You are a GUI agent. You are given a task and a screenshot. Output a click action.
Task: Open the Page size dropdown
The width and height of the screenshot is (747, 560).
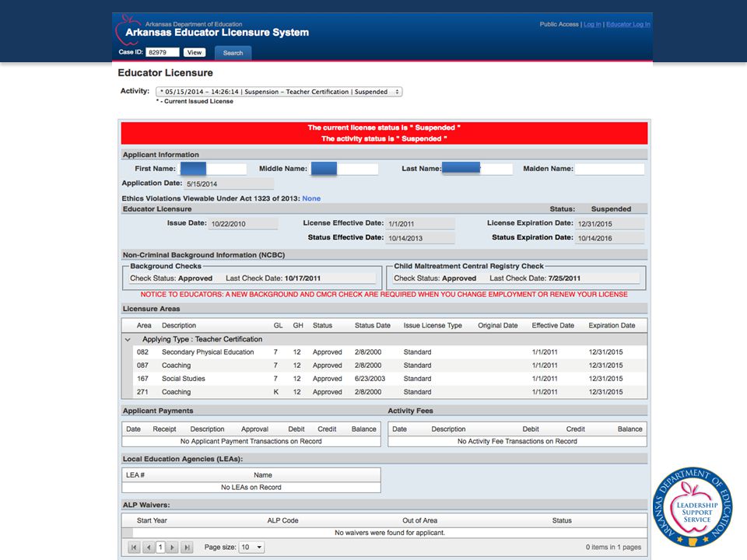point(251,547)
